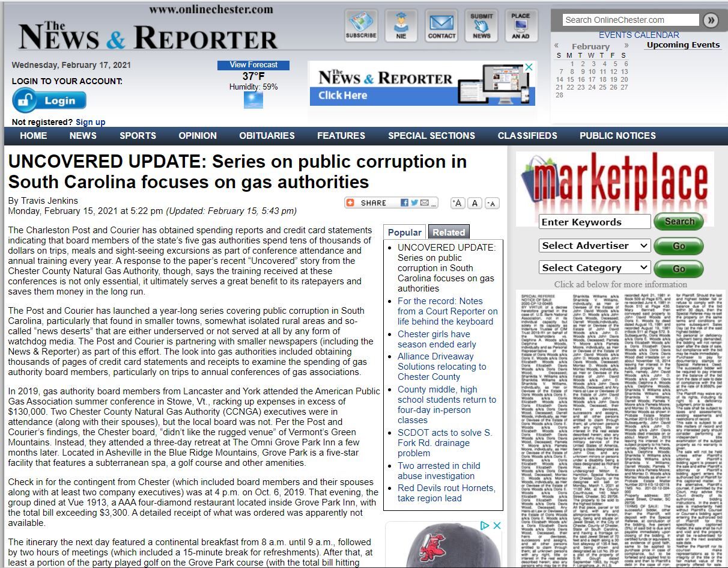Open the weather forecast sun icon
The height and width of the screenshot is (568, 728).
(x=253, y=100)
